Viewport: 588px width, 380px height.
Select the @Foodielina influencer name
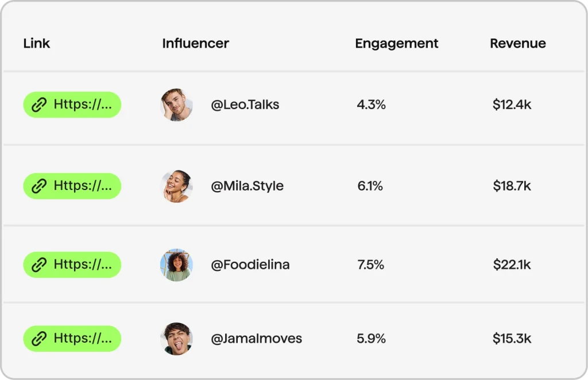pos(250,265)
